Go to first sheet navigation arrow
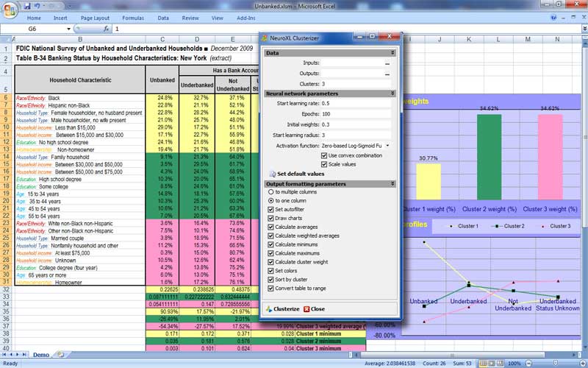 pyautogui.click(x=5, y=355)
